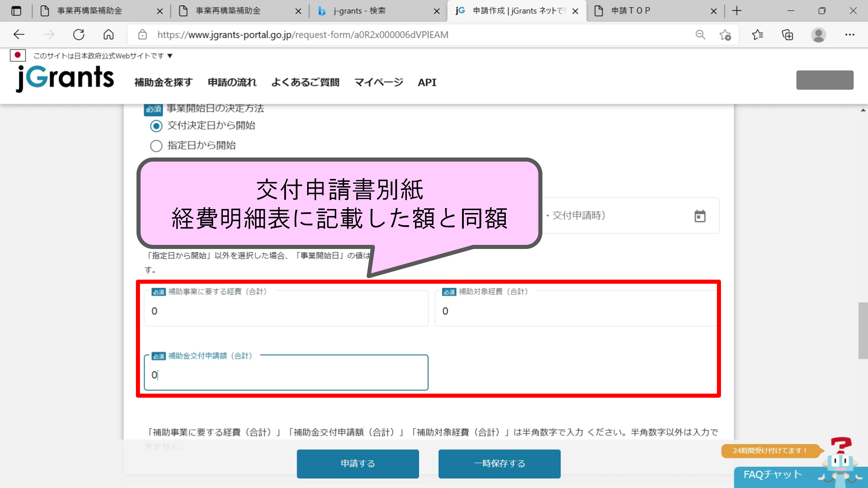Image resolution: width=868 pixels, height=488 pixels.
Task: Open マイページ menu
Action: click(x=379, y=82)
